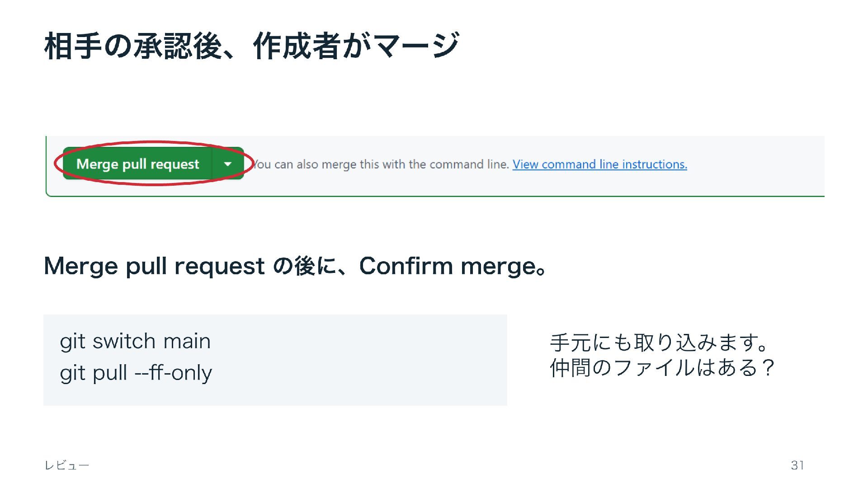Screen dimensions: 868x488
Task: Select the slide number 31
Action: [797, 465]
